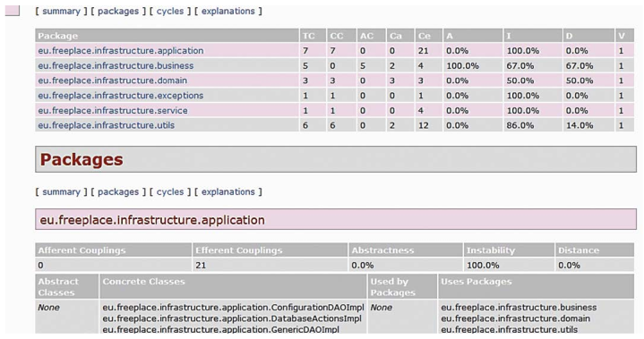Follow the packages link under the Packages heading

point(118,191)
